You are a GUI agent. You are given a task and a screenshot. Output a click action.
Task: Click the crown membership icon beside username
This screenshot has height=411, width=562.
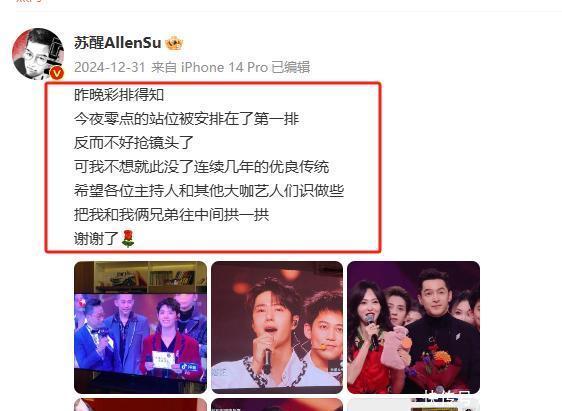pyautogui.click(x=174, y=43)
